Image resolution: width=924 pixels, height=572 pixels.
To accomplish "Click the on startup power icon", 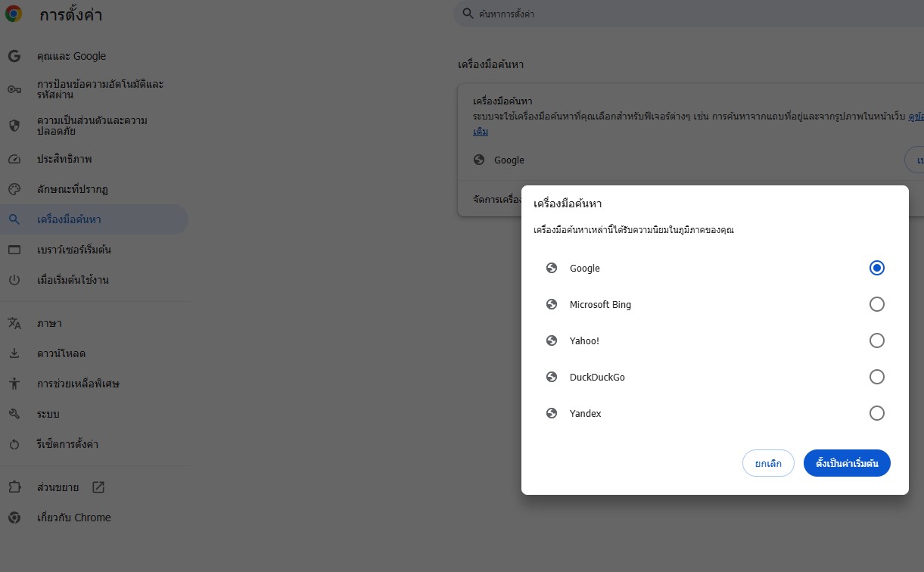I will click(x=14, y=280).
